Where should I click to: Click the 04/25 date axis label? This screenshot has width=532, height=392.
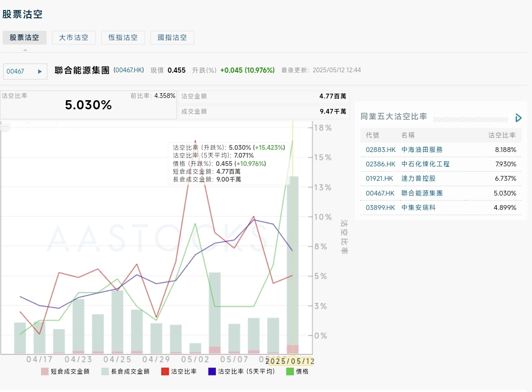pos(118,360)
